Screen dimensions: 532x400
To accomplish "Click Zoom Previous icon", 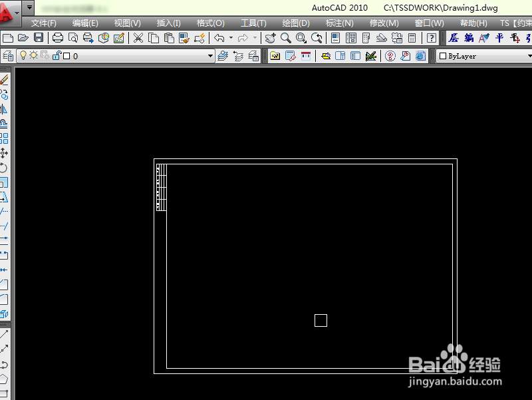I will 317,38.
